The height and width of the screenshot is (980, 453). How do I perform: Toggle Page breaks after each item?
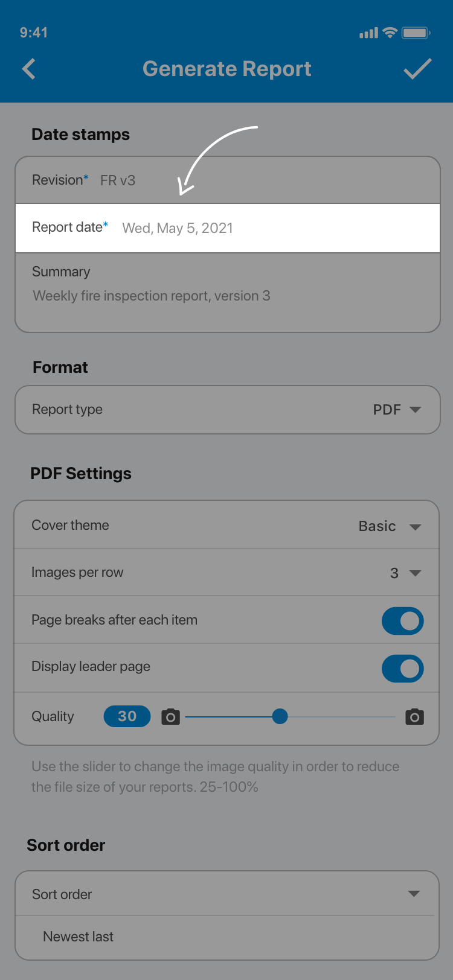402,621
